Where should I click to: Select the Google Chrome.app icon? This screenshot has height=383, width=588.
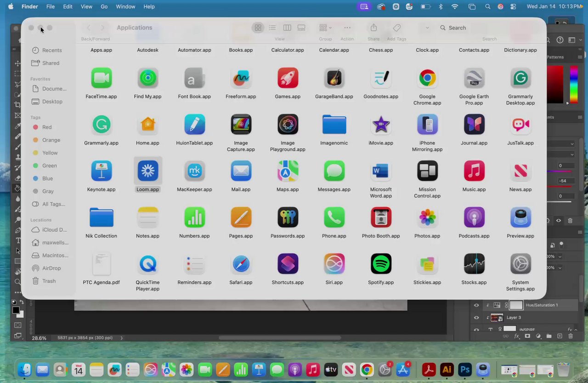(427, 78)
